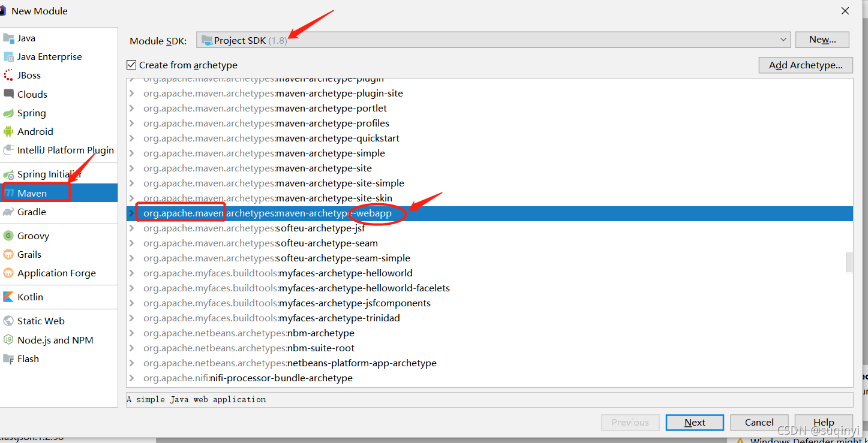Click the Add Archetype... button

tap(806, 65)
